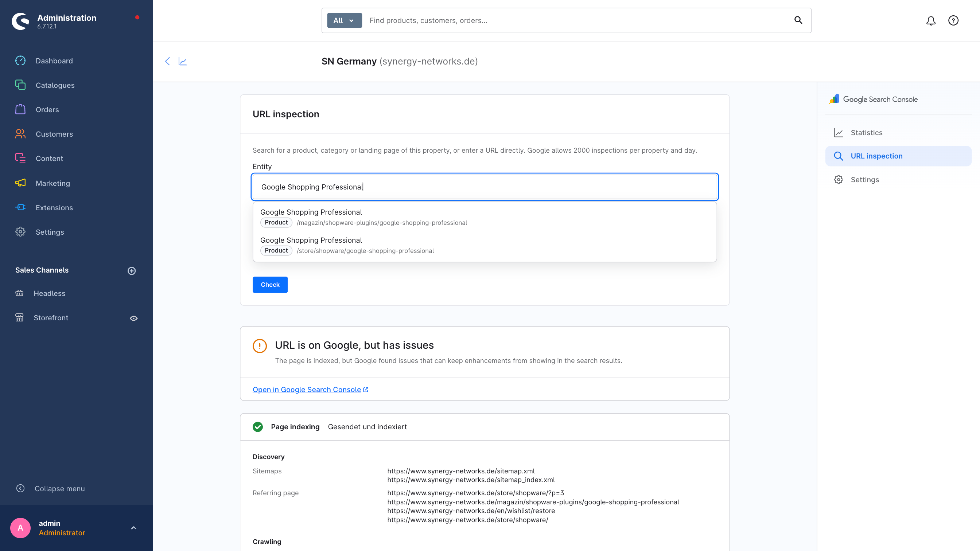Toggle the Storefront eye preview icon
The height and width of the screenshot is (551, 980).
pos(133,318)
